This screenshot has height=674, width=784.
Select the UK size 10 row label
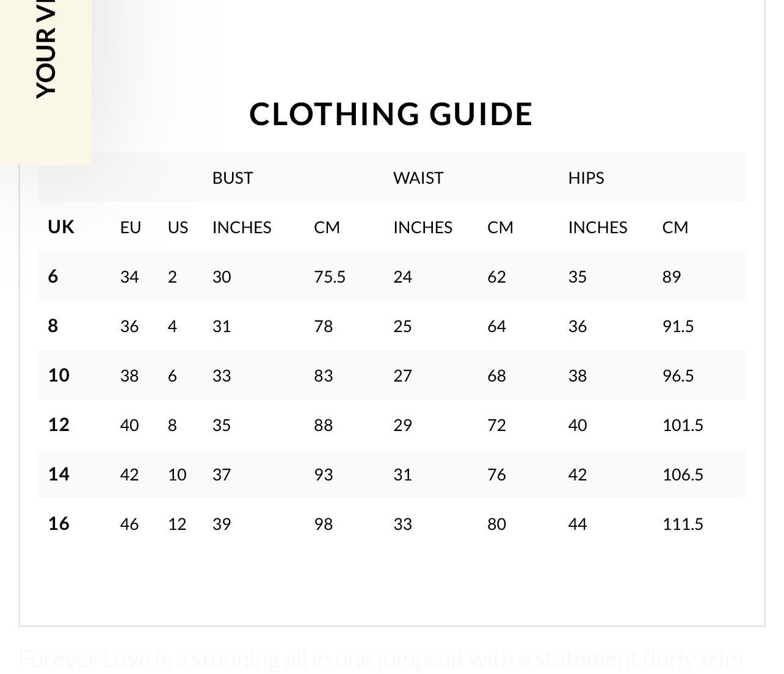tap(59, 375)
